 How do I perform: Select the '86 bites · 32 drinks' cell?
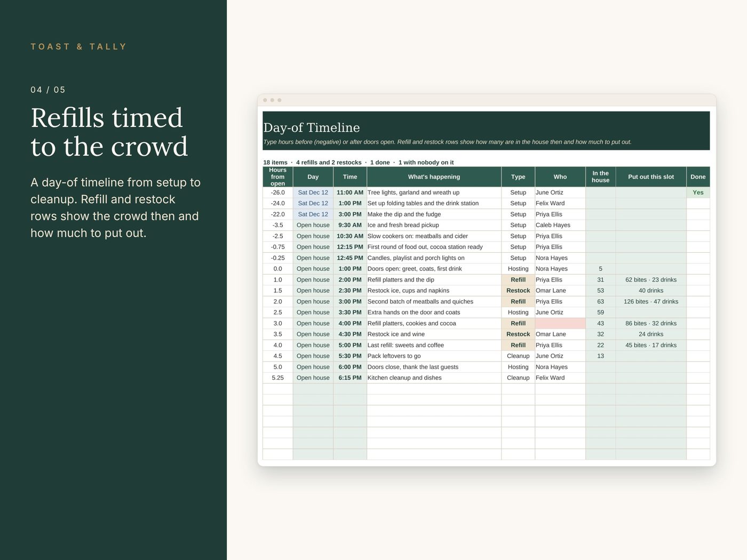click(651, 324)
